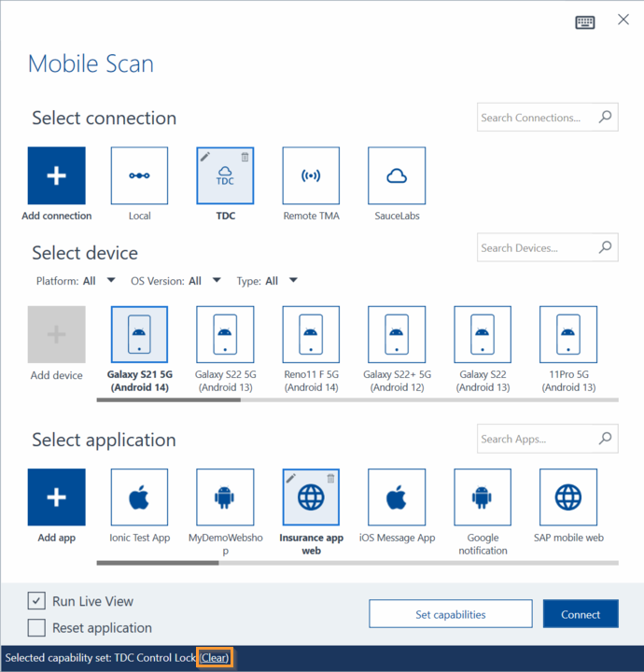Choose the Google notification app tile

pyautogui.click(x=483, y=497)
